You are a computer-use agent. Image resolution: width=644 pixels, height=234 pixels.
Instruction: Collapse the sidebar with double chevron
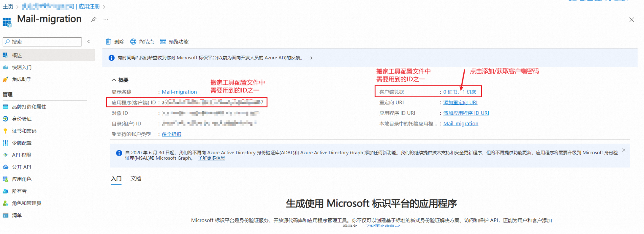pyautogui.click(x=89, y=42)
